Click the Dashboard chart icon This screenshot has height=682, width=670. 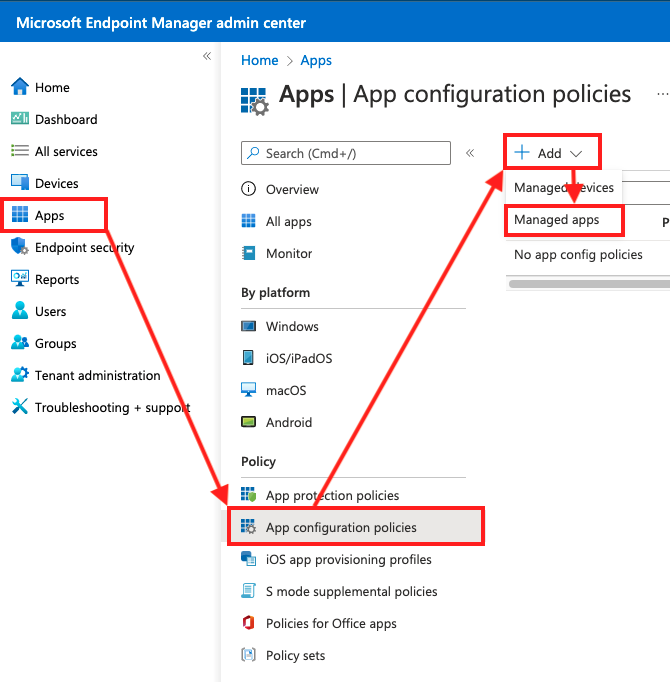[20, 118]
